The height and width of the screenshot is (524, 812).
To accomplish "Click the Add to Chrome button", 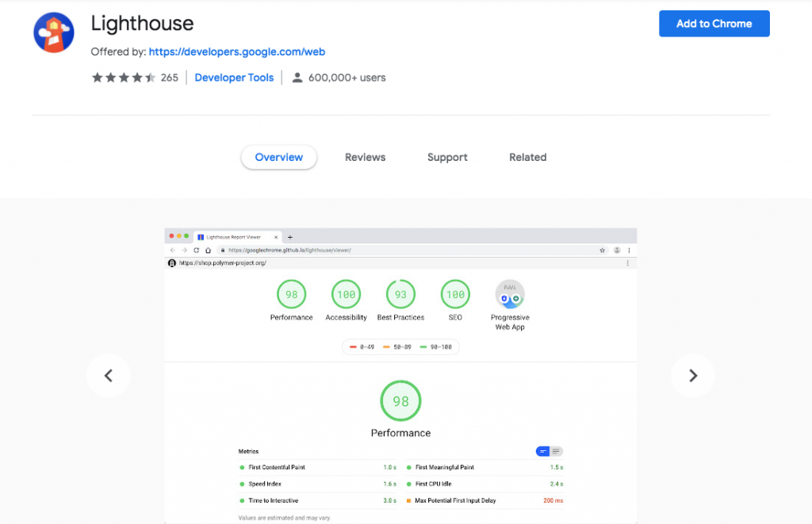I will click(714, 24).
